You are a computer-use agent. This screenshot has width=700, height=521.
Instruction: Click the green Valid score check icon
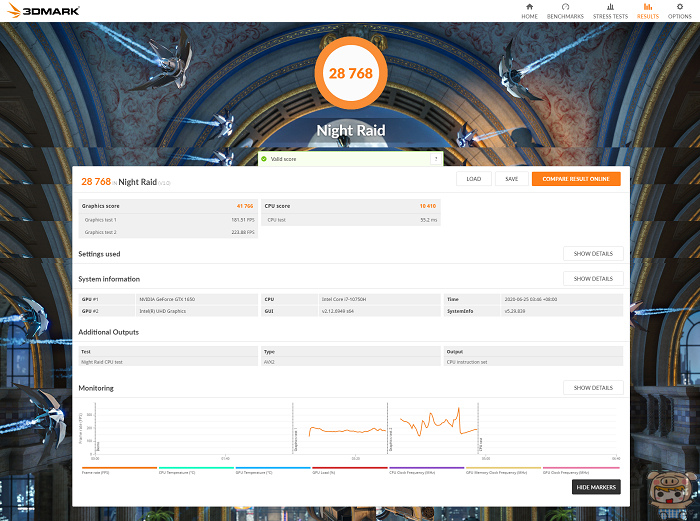[264, 159]
